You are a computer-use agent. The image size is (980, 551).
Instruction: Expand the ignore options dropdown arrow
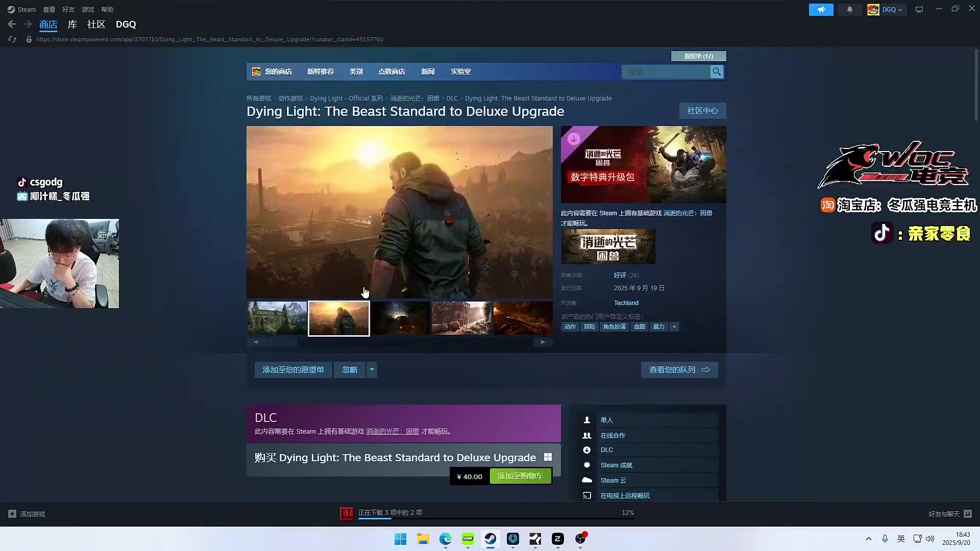372,370
